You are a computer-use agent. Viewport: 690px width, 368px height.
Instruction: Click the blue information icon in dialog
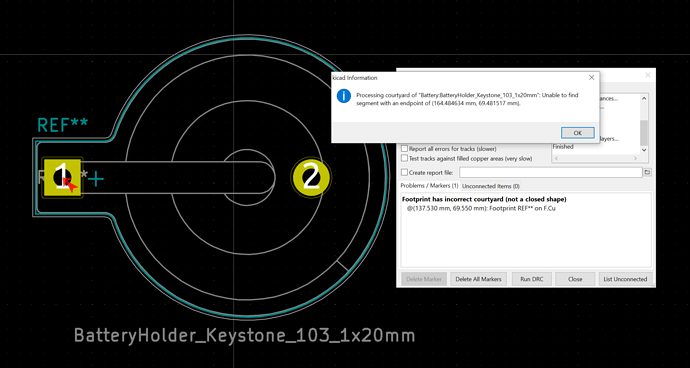coord(344,96)
